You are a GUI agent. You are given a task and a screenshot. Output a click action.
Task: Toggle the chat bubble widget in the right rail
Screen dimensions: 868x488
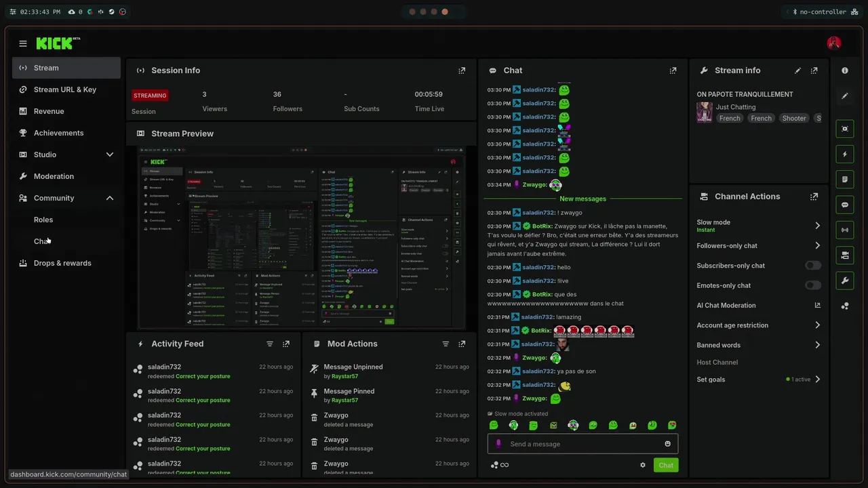(x=845, y=205)
